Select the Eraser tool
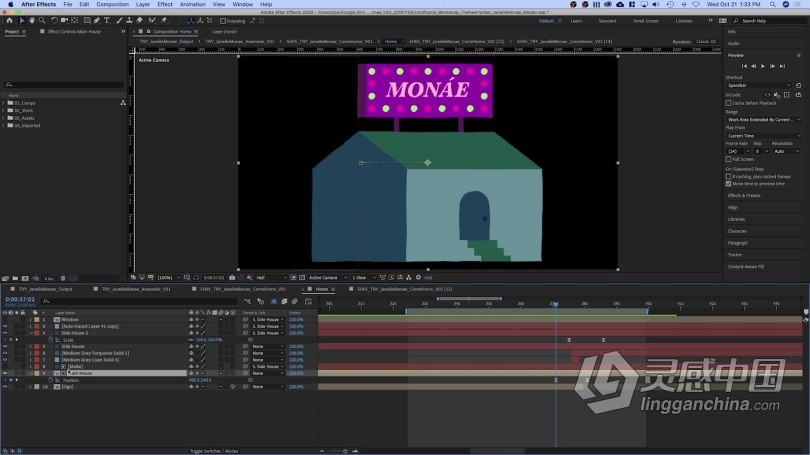Image resolution: width=810 pixels, height=455 pixels. coord(139,21)
